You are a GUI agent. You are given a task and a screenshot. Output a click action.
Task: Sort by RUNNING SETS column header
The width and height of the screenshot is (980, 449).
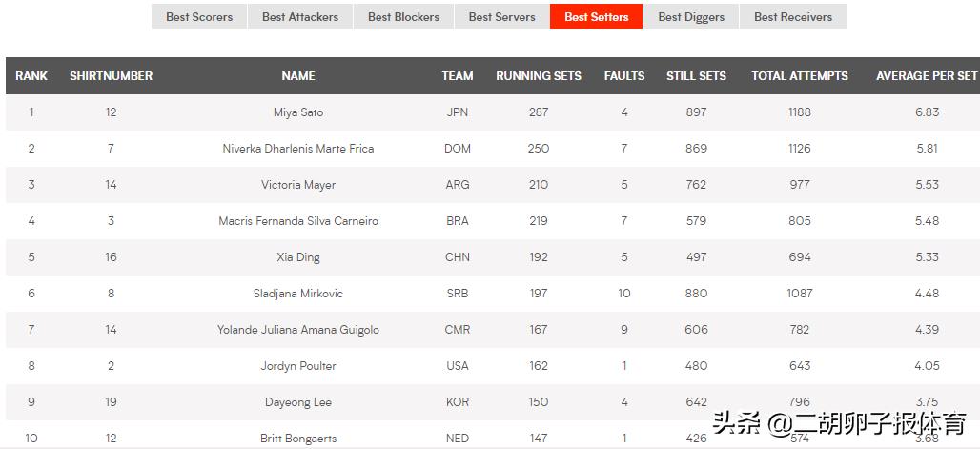(538, 75)
